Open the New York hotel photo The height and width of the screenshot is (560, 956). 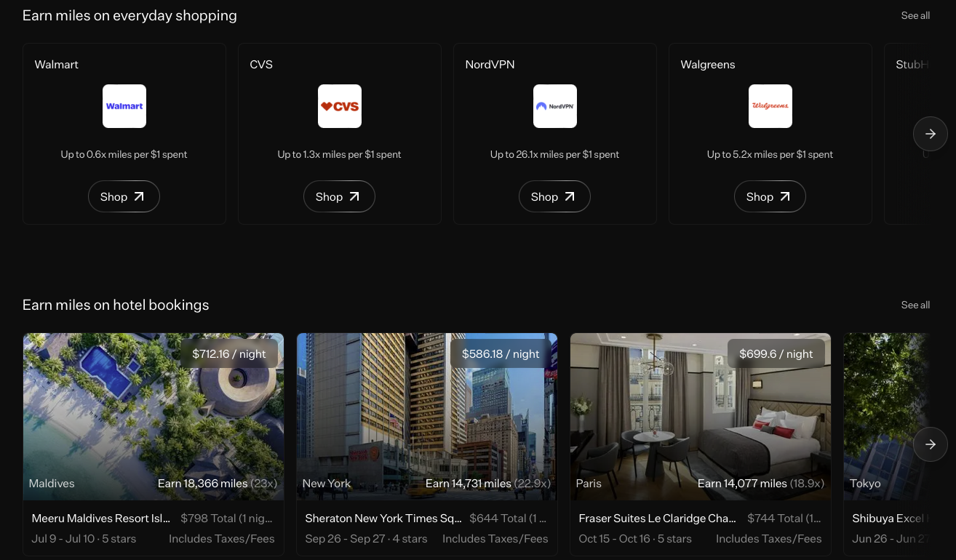[427, 417]
